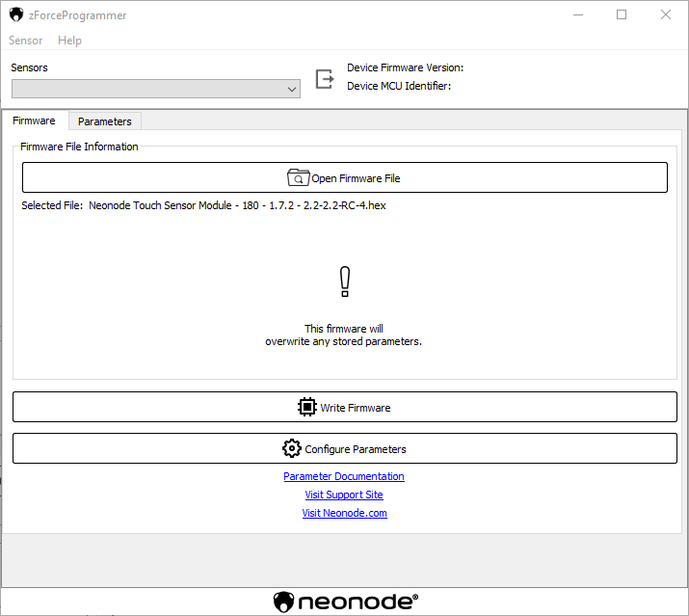Click the gear icon to configure parameters
Screen dimensions: 689x616
pos(291,449)
